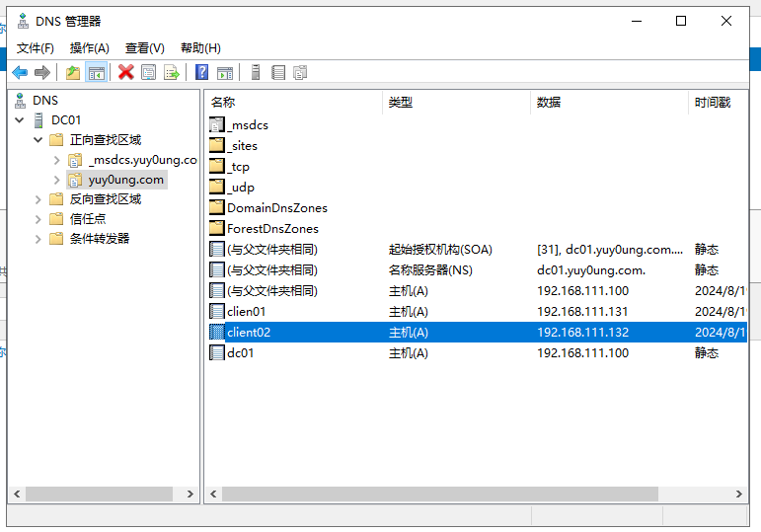This screenshot has width=761, height=532.
Task: Select the 条件转发器 tree item
Action: 99,239
